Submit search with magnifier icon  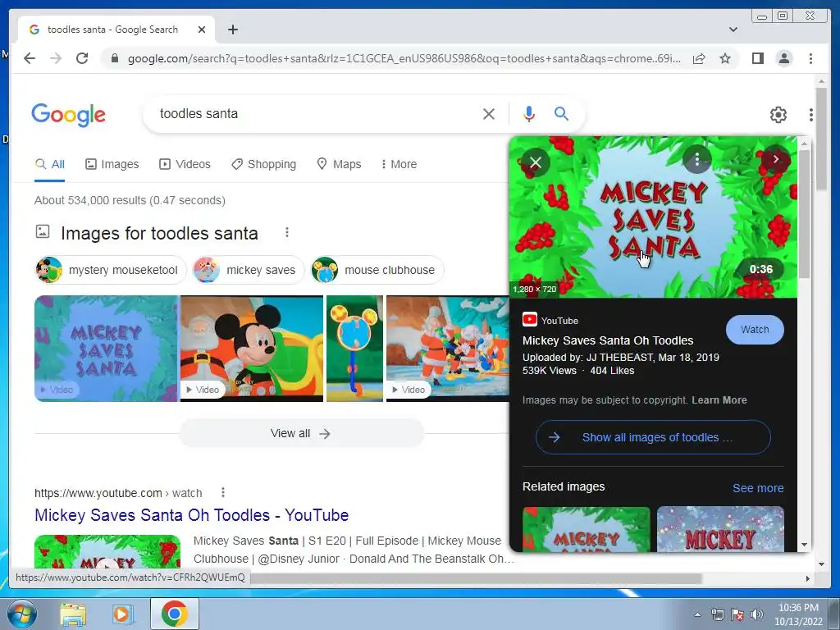(x=561, y=113)
